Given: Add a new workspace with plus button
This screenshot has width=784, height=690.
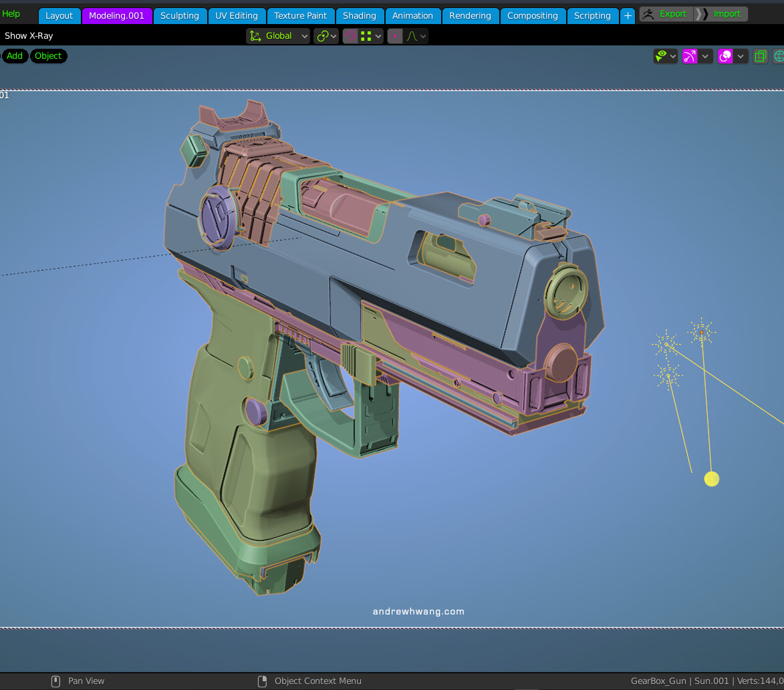Looking at the screenshot, I should 628,15.
